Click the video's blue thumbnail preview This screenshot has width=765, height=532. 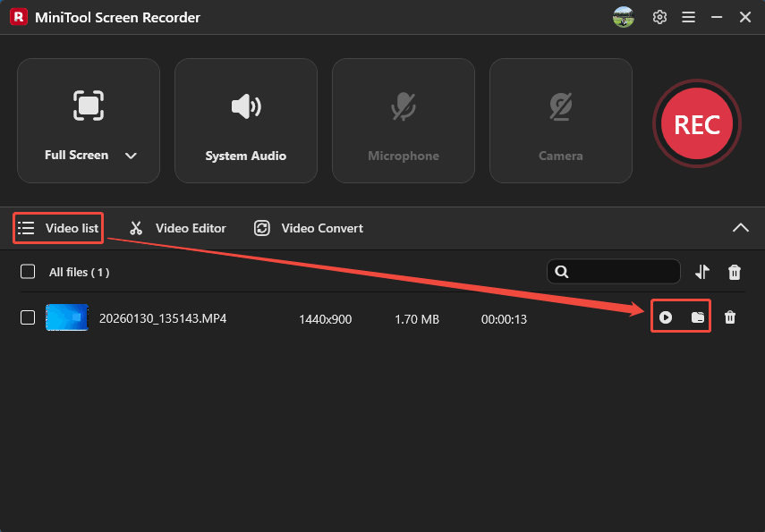pos(66,318)
